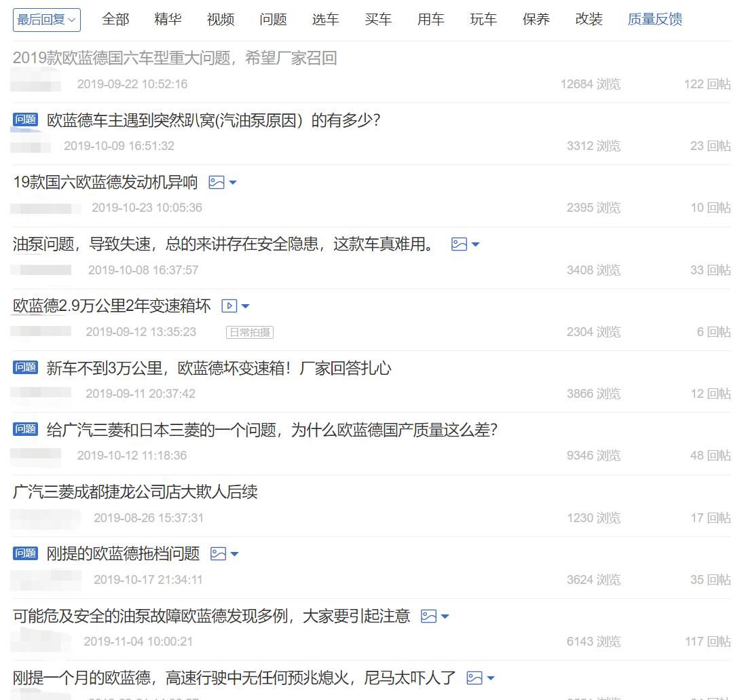Expand video preview arrow for 变速箱坏 post

pyautogui.click(x=245, y=306)
